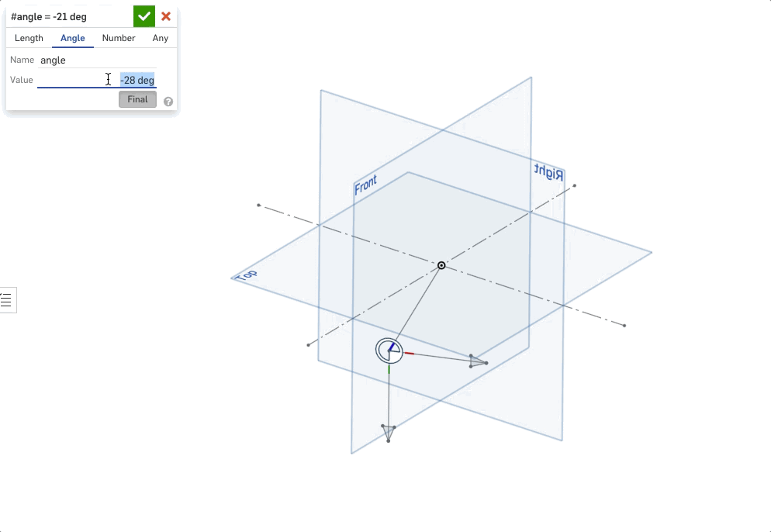
Task: Open the feature list panel icon
Action: pos(7,300)
